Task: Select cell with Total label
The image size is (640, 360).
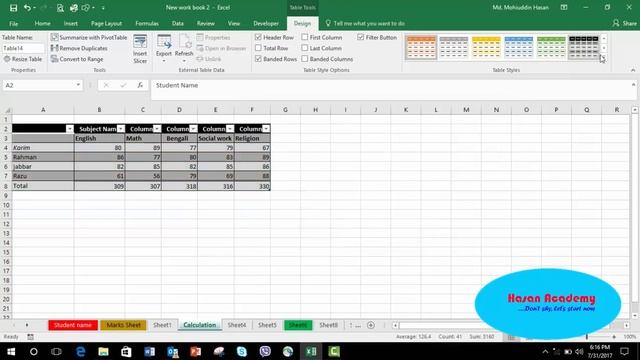Action: tap(43, 186)
